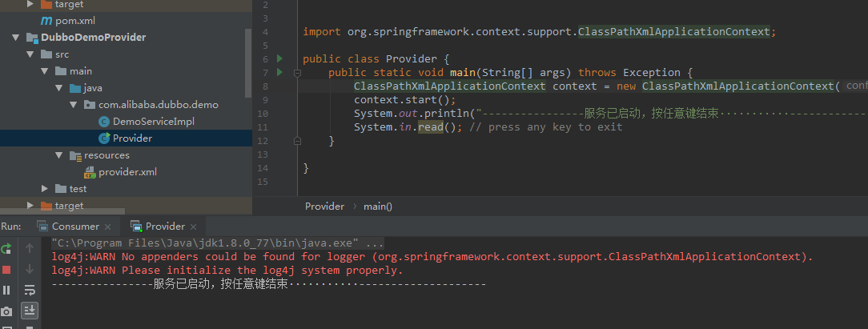Screen dimensions: 868x329
Task: Switch to the Consumer run tab
Action: pos(75,227)
